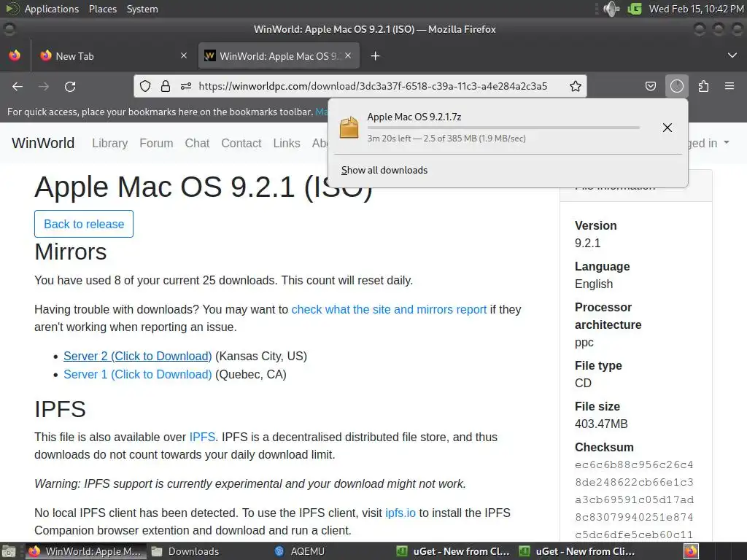
Task: Open check what the site and mirrors report link
Action: 390,309
